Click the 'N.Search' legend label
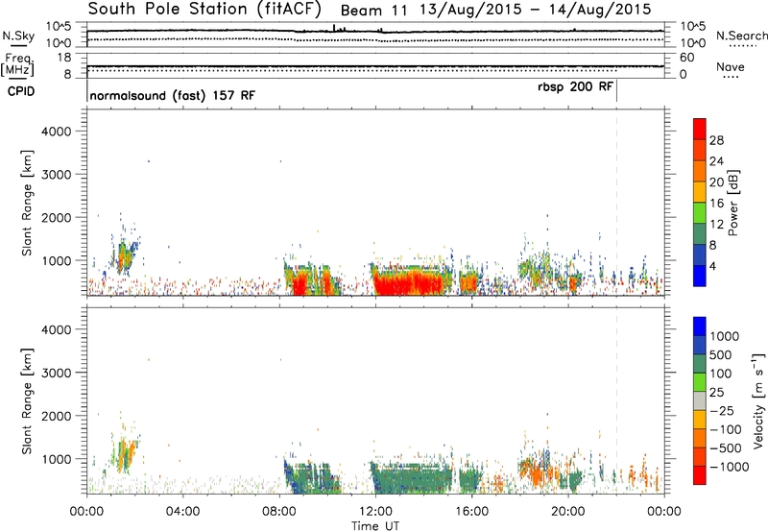Viewport: 768px width, 532px height. (741, 36)
